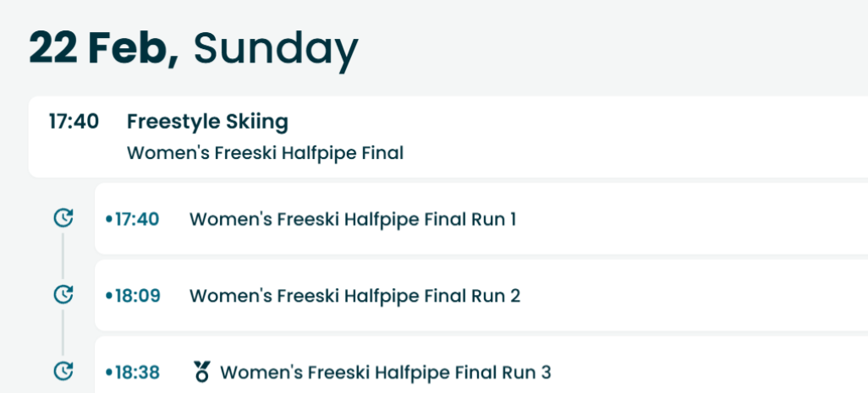Click the timeline line between Run 1 and Run 2
Screen dimensions: 868x393
63,256
